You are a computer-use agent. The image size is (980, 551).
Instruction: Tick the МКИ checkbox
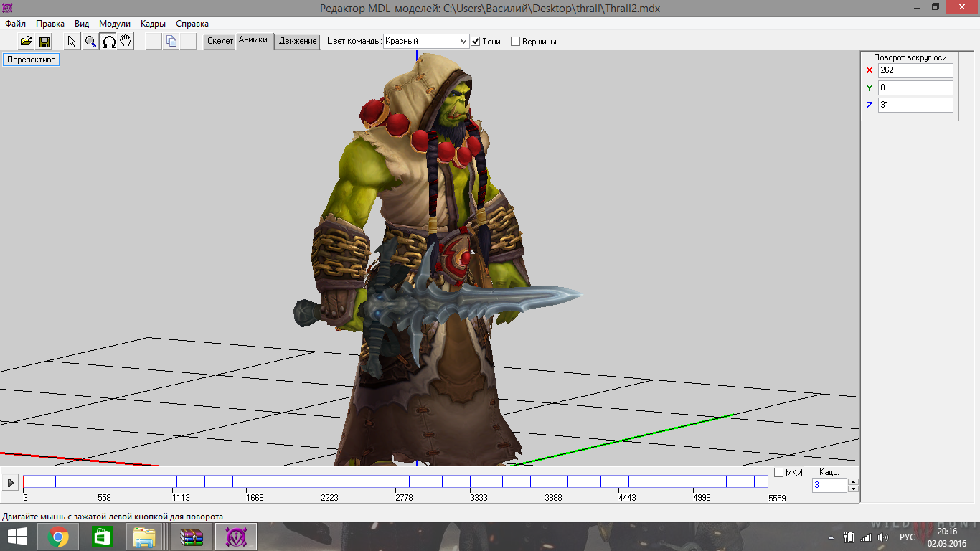[779, 472]
